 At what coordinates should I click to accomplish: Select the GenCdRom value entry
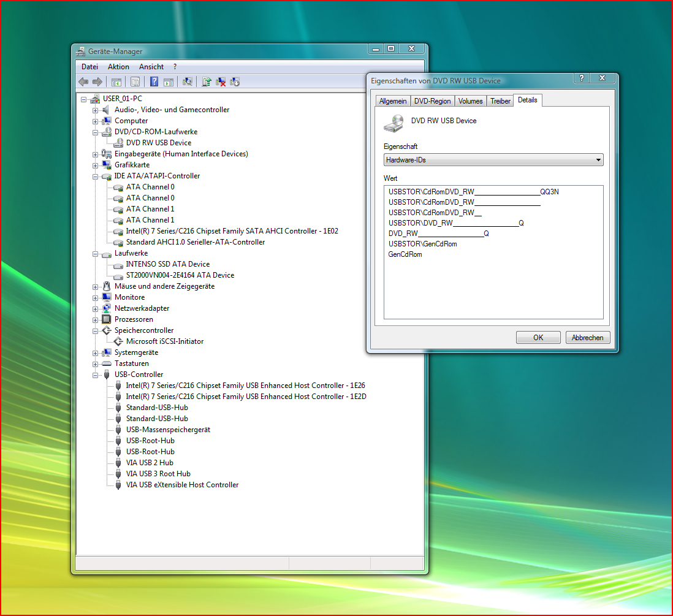pyautogui.click(x=405, y=254)
